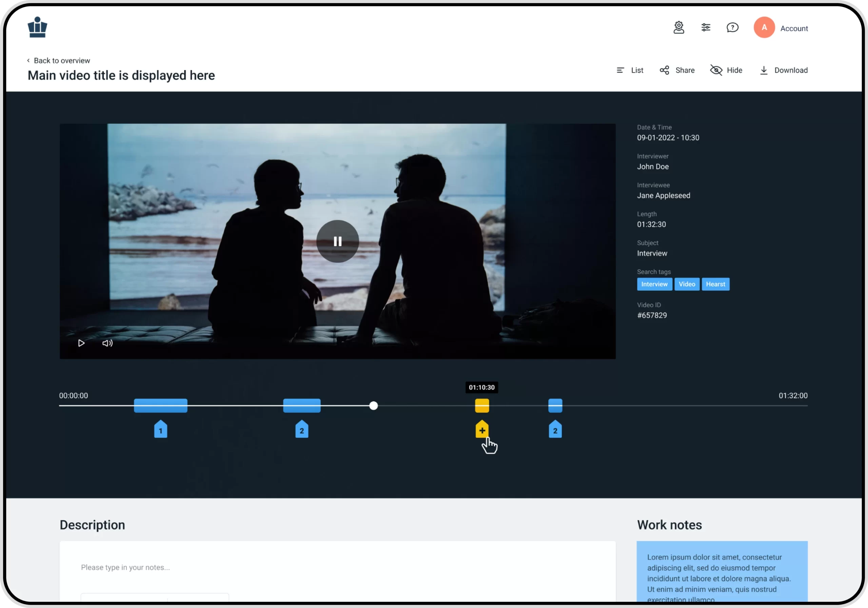Select the Interview search tag
Screen dimensions: 868x608
(x=654, y=284)
